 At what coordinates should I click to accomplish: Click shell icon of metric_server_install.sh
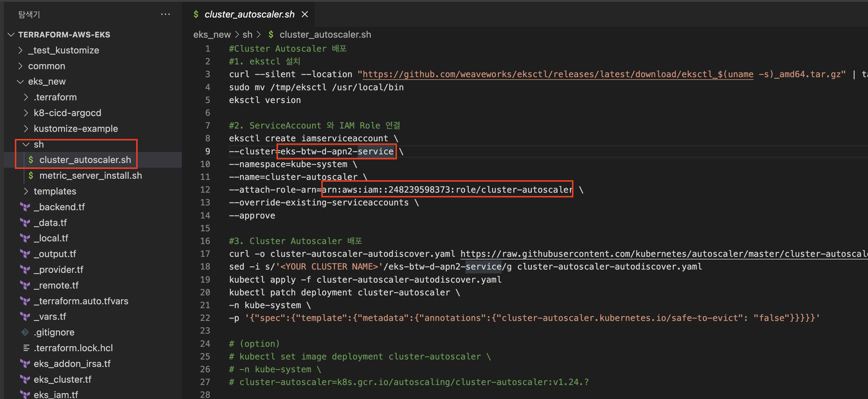[x=31, y=175]
